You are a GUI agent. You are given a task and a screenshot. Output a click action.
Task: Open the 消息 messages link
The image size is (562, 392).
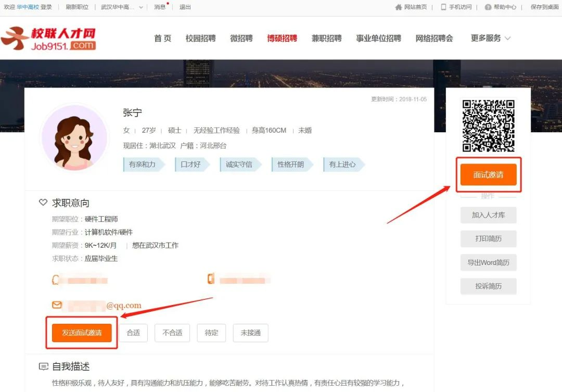click(x=160, y=7)
